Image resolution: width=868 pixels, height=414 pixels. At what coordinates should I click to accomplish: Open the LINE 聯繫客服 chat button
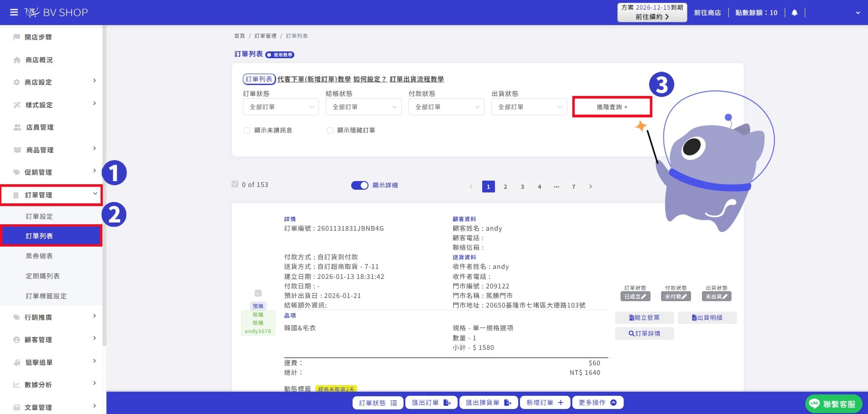coord(833,404)
